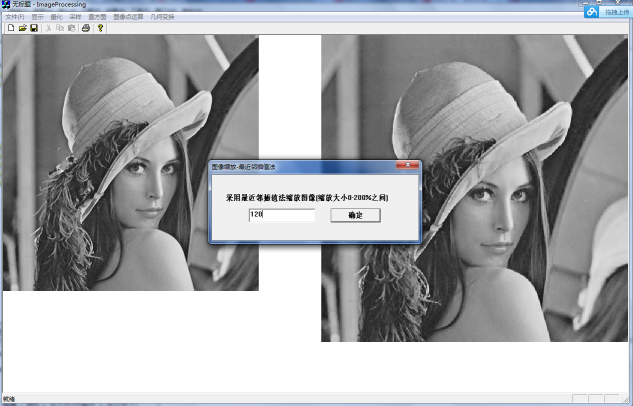
Task: Click the Copy toolbar icon
Action: [x=60, y=28]
